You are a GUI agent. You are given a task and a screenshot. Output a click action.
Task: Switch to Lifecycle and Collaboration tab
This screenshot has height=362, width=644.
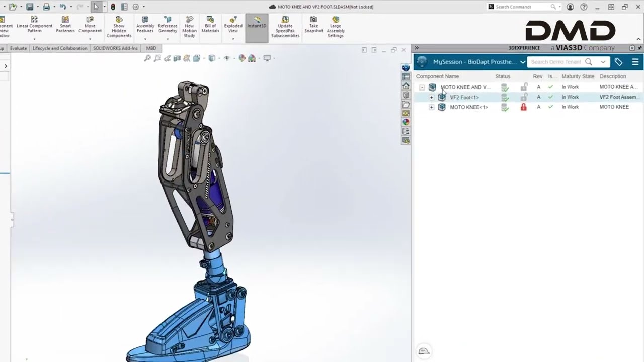pyautogui.click(x=60, y=48)
